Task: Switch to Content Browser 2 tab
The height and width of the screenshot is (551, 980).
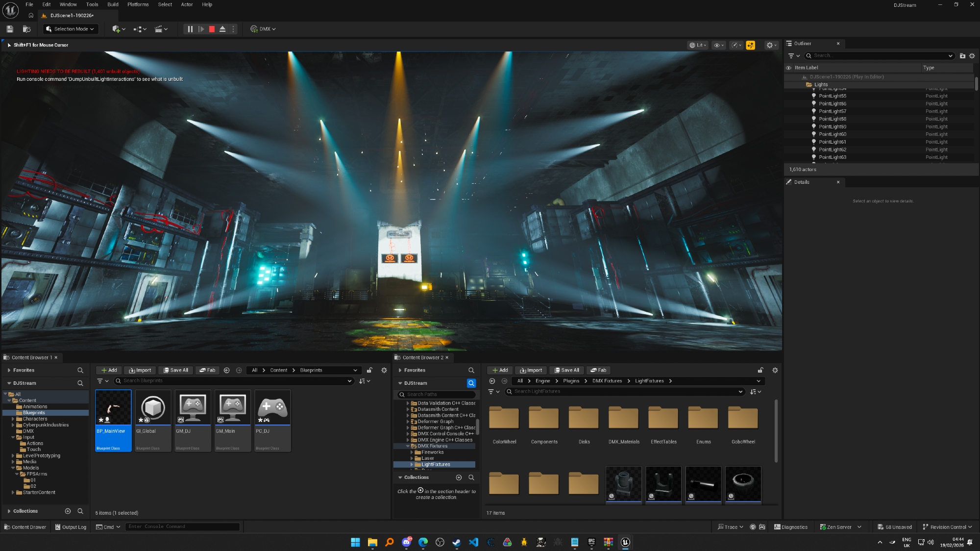Action: [422, 357]
